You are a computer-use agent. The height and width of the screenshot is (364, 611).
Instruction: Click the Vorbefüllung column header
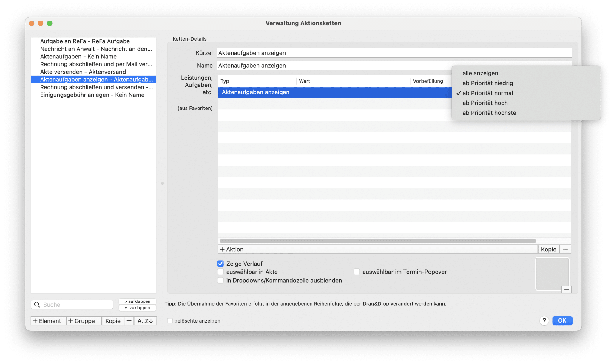[x=431, y=81]
